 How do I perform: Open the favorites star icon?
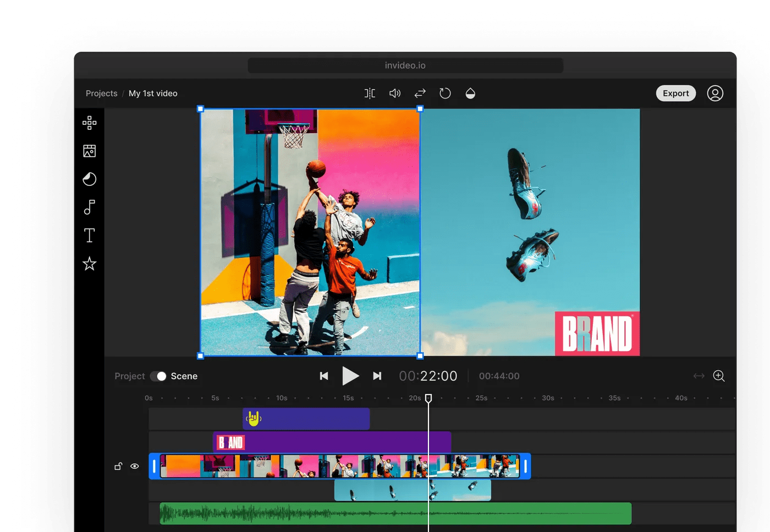click(90, 264)
